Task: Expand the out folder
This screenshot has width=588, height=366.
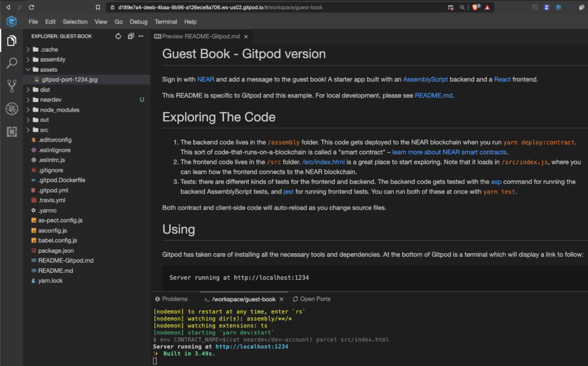Action: (x=28, y=120)
